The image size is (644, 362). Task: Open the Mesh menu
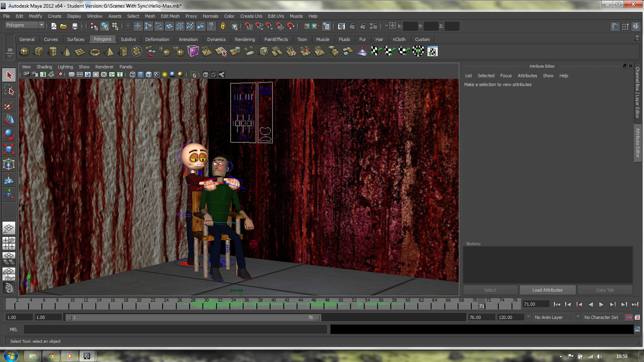(150, 16)
